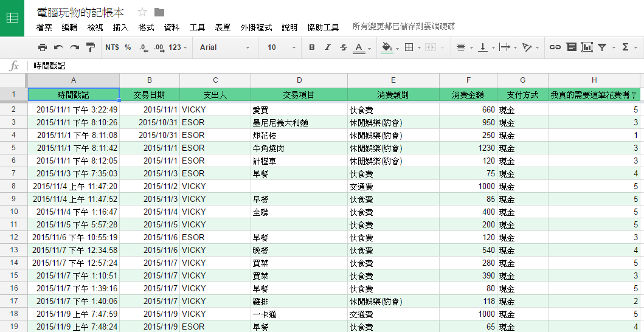Click the 所有變更都已儲存到雲端硬碟 status link
The image size is (644, 332).
[404, 27]
